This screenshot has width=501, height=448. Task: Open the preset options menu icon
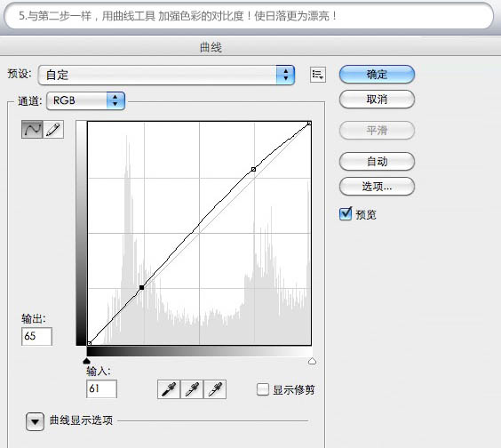pos(318,75)
